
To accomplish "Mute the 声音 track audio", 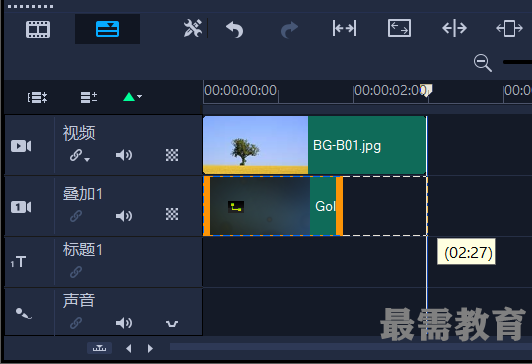I will tap(124, 323).
